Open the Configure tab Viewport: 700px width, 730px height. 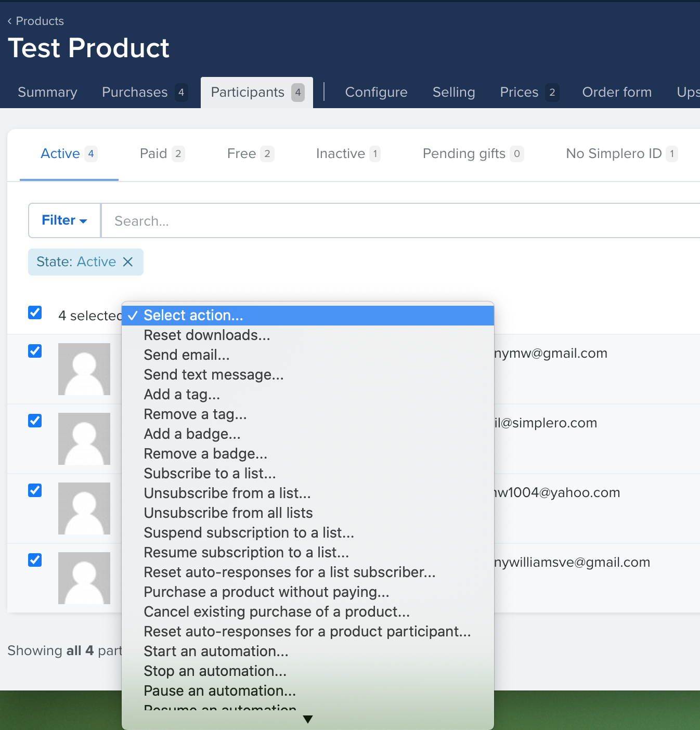376,93
